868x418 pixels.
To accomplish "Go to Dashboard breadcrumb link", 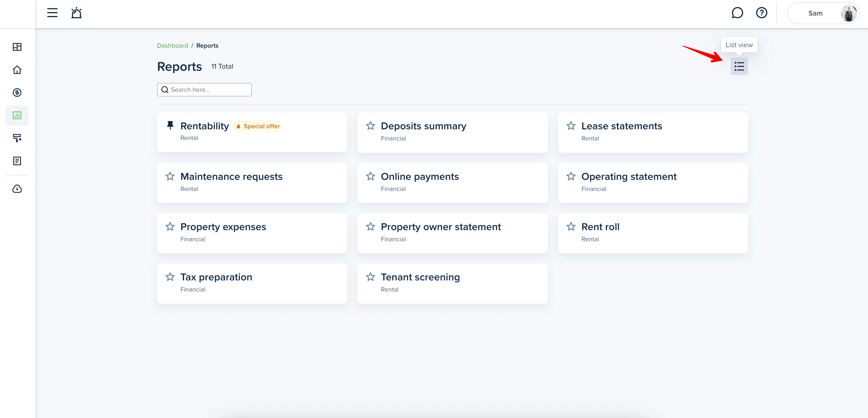I will coord(172,45).
